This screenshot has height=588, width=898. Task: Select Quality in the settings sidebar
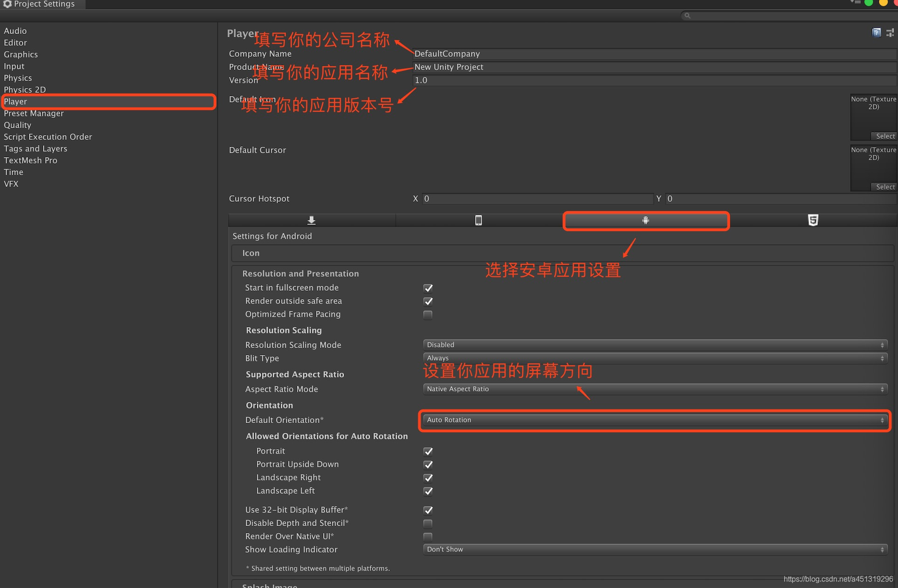point(17,125)
